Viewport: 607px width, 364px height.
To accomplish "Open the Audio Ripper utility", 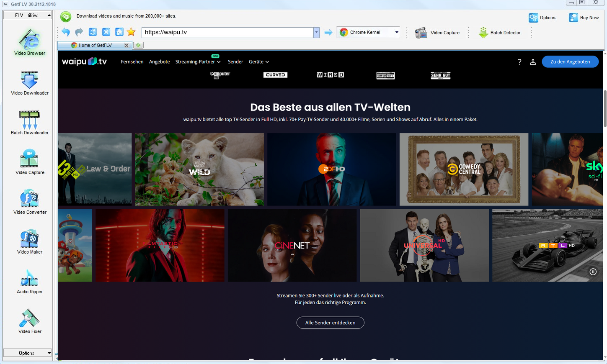I will [x=29, y=281].
